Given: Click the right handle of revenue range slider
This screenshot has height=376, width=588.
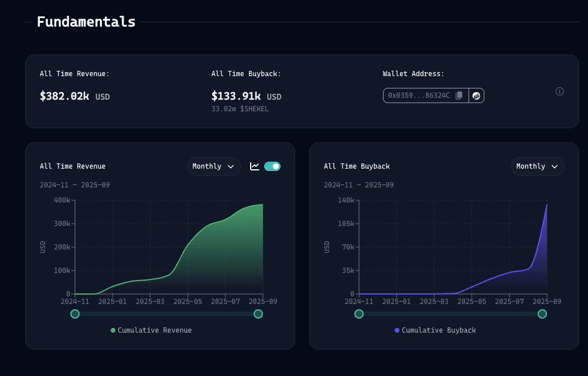Looking at the screenshot, I should pos(258,314).
